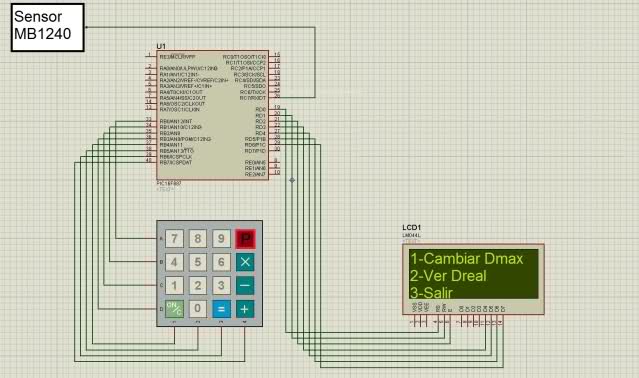Click keypad key 7

(x=174, y=238)
